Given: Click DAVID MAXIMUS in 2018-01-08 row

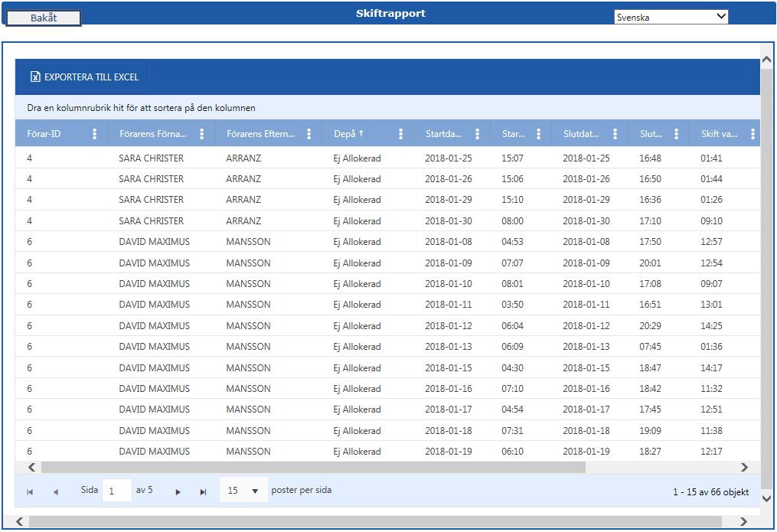Looking at the screenshot, I should pos(154,242).
